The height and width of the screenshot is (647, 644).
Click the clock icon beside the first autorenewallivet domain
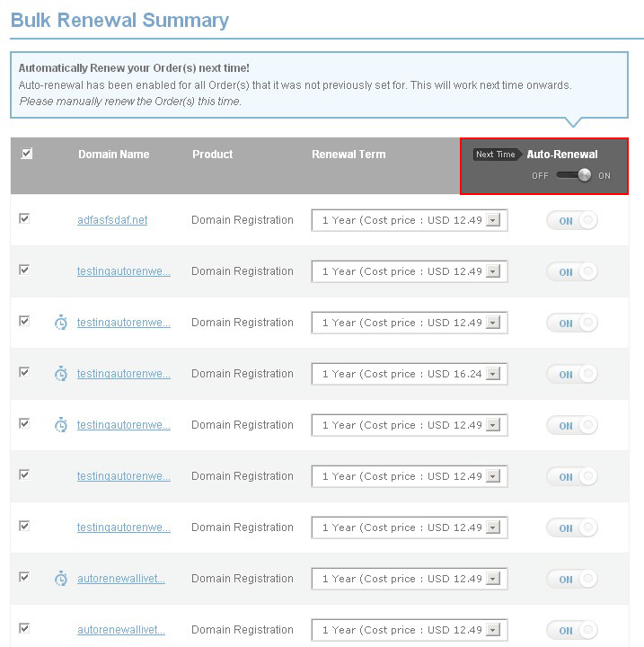pyautogui.click(x=60, y=579)
